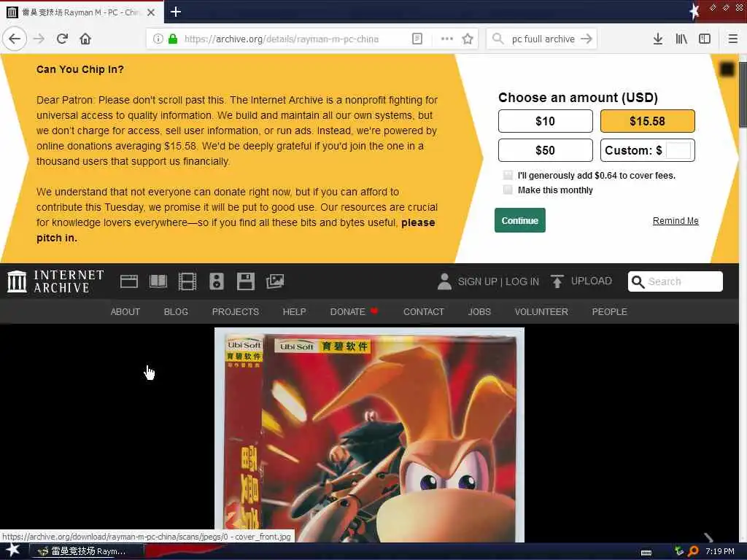Open the library bookshelf icon
747x560 pixels.
coord(681,39)
